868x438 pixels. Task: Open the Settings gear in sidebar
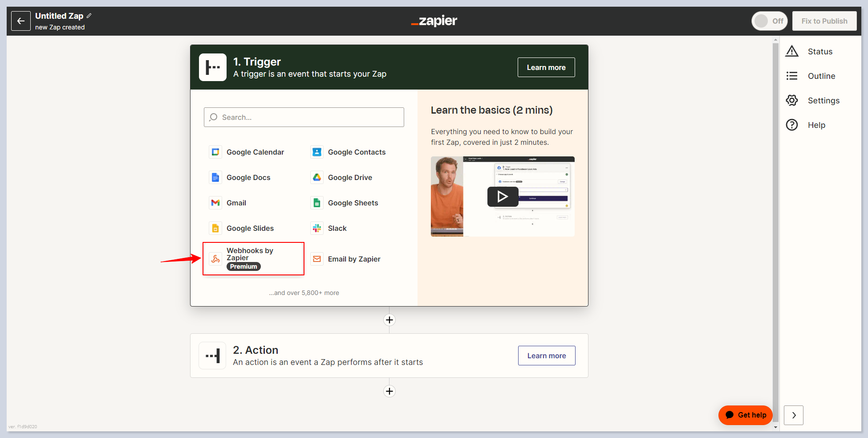coord(792,100)
